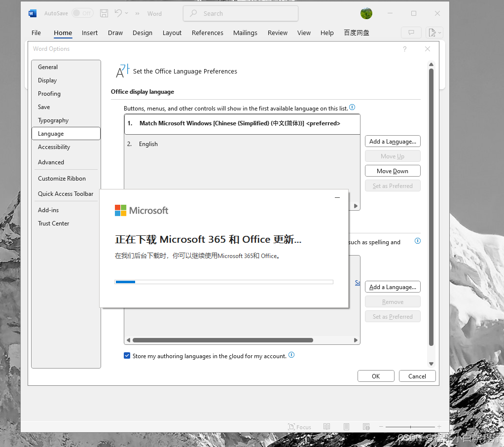Open the 百度网盘 ribbon tab
This screenshot has width=504, height=447.
[x=356, y=33]
